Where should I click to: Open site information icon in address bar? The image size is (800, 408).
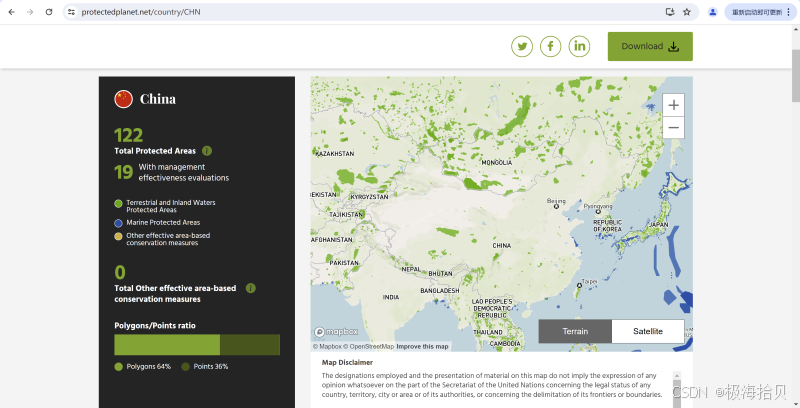71,12
